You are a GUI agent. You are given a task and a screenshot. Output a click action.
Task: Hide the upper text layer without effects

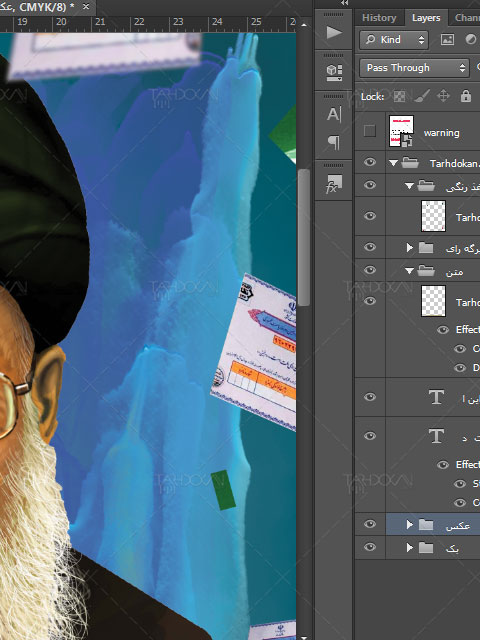[x=370, y=397]
